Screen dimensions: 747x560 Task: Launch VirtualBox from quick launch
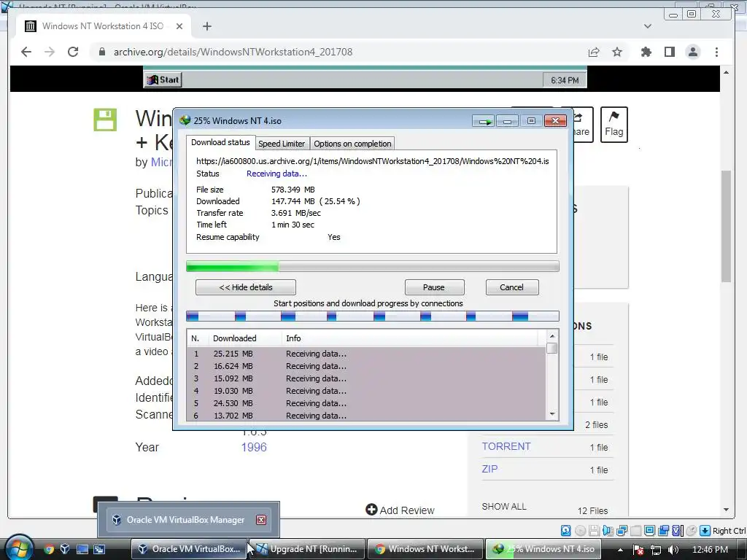tap(65, 549)
